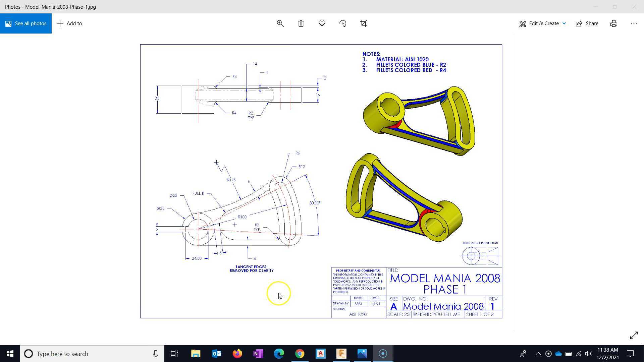
Task: Launch Chrome from the taskbar
Action: (300, 354)
